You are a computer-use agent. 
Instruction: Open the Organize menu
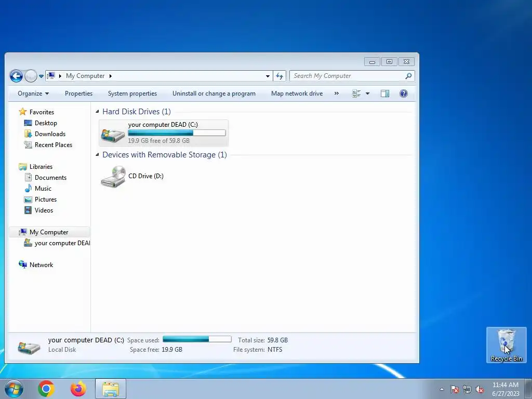coord(33,94)
